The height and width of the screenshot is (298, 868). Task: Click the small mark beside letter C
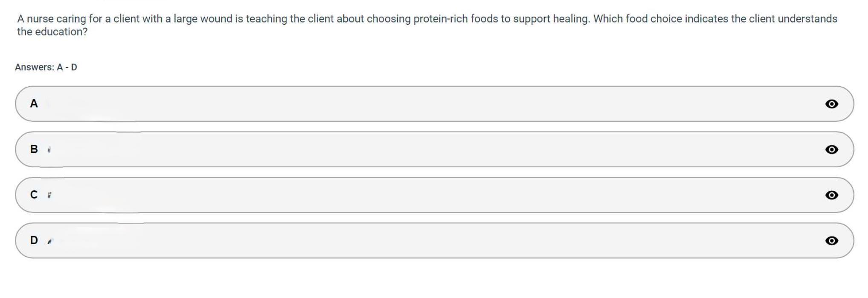coord(49,195)
